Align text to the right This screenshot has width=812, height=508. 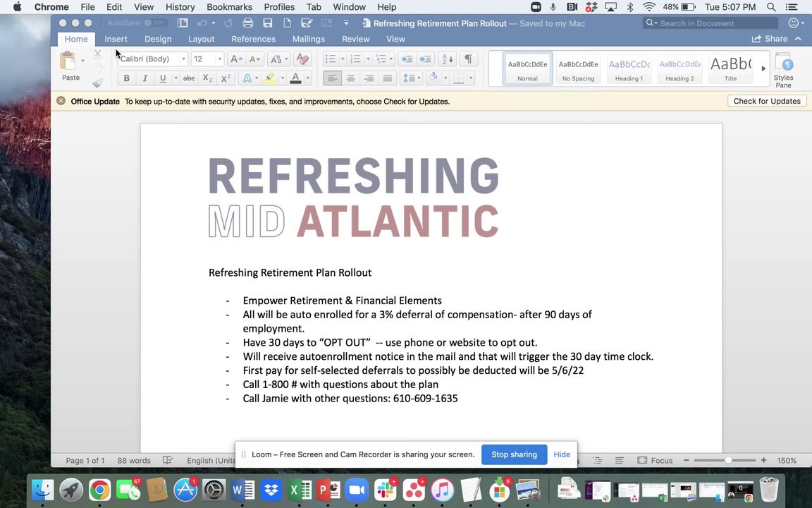pos(369,78)
